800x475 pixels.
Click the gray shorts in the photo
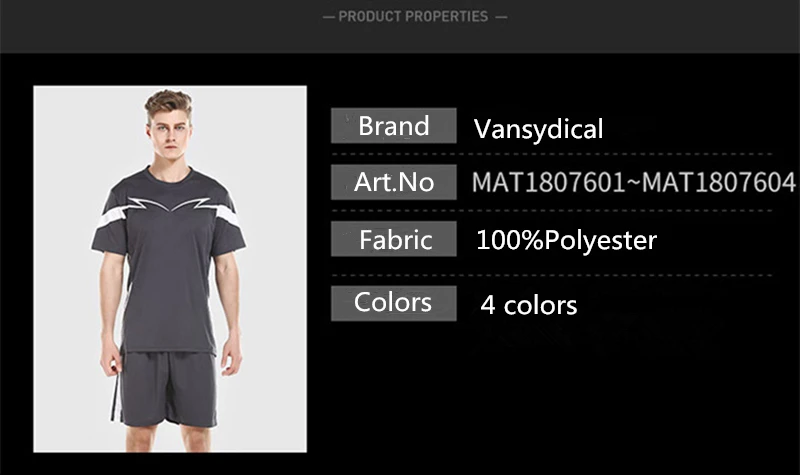coord(166,389)
